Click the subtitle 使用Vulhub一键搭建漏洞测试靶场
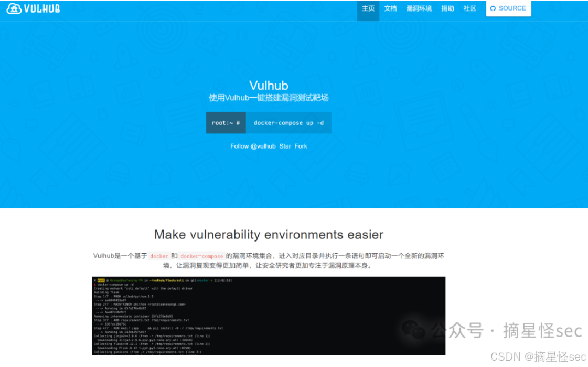Viewport: 588px width, 367px height. (x=269, y=98)
